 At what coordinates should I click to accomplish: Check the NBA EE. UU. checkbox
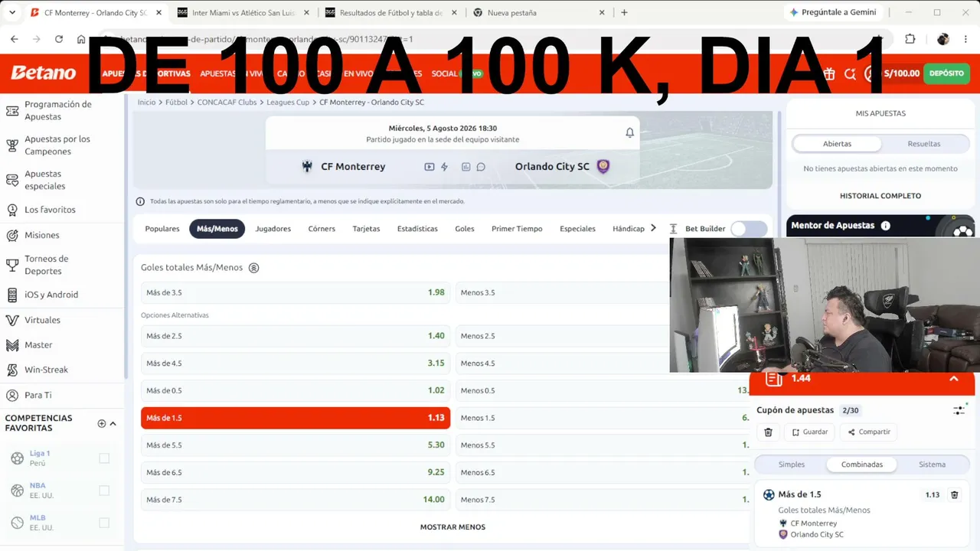pyautogui.click(x=104, y=491)
